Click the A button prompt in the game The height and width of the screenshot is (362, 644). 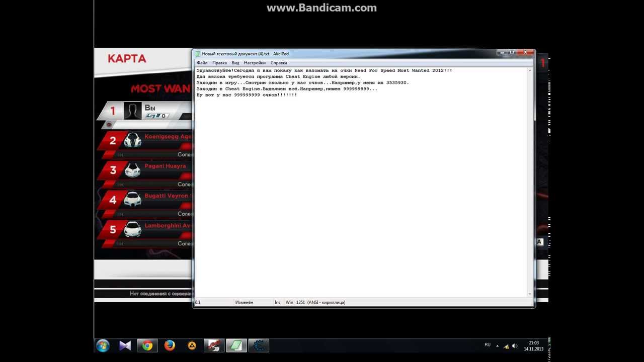click(x=539, y=242)
